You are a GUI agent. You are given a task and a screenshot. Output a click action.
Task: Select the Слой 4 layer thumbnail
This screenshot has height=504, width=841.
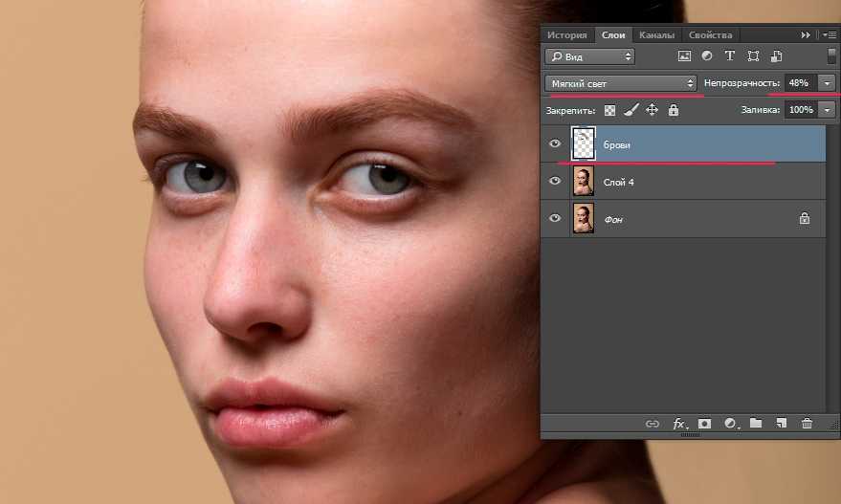(584, 181)
